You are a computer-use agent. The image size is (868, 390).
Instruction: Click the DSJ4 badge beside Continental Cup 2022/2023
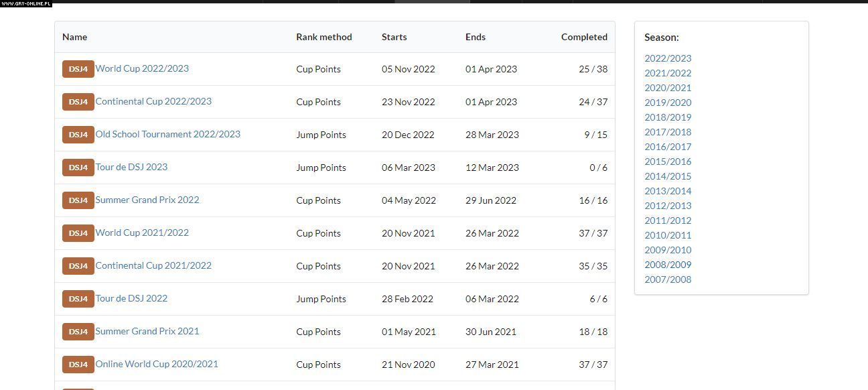[78, 102]
